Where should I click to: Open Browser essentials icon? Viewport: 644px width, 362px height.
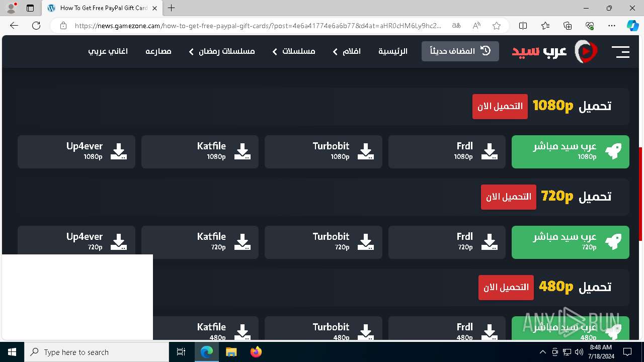[x=590, y=26]
